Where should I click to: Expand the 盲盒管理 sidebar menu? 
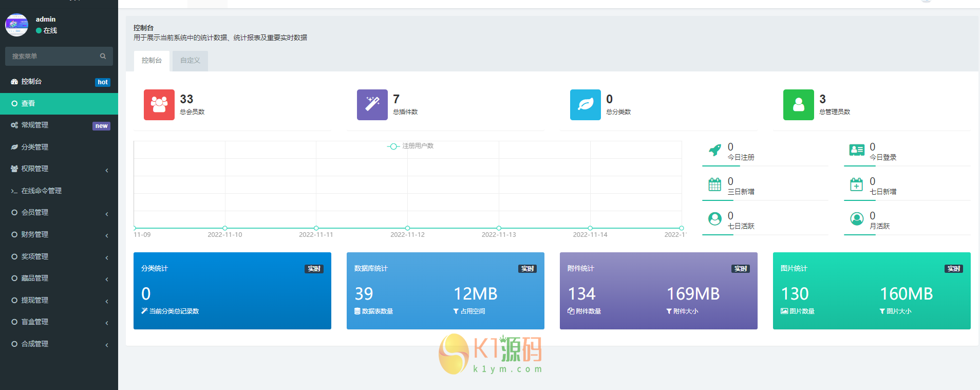tap(59, 322)
